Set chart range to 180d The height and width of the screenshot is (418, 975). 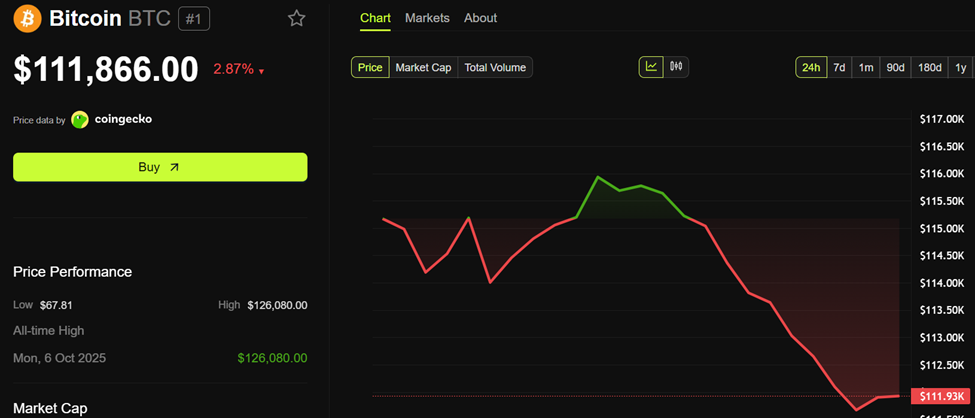pos(930,67)
